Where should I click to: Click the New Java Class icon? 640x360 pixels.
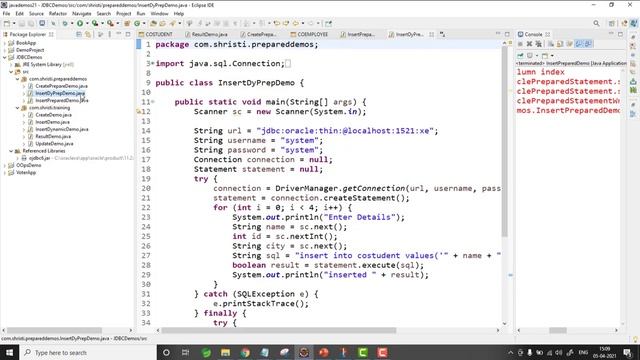click(x=137, y=24)
